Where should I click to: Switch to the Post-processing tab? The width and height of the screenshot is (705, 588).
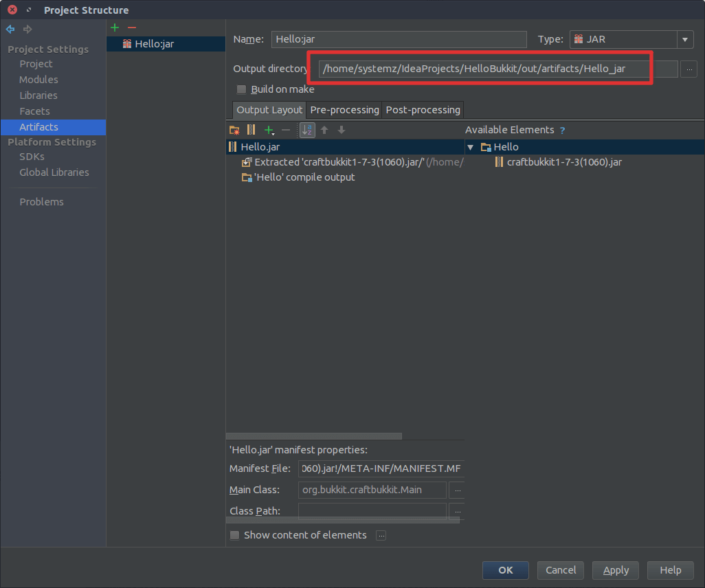click(423, 110)
